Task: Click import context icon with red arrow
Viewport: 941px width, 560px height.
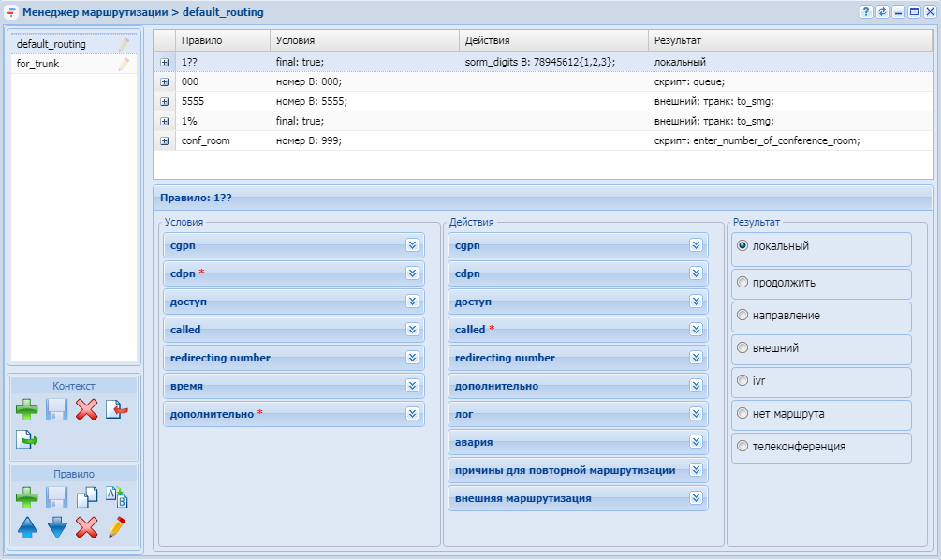Action: [x=116, y=409]
